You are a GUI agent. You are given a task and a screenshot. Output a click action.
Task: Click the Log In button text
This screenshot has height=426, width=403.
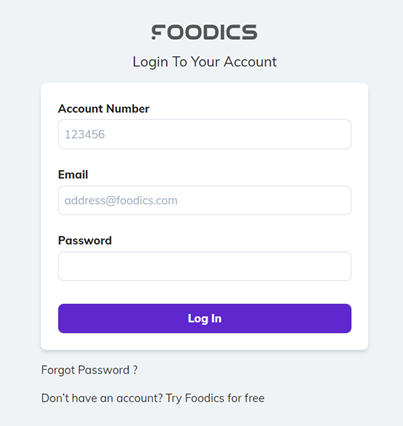coord(205,319)
